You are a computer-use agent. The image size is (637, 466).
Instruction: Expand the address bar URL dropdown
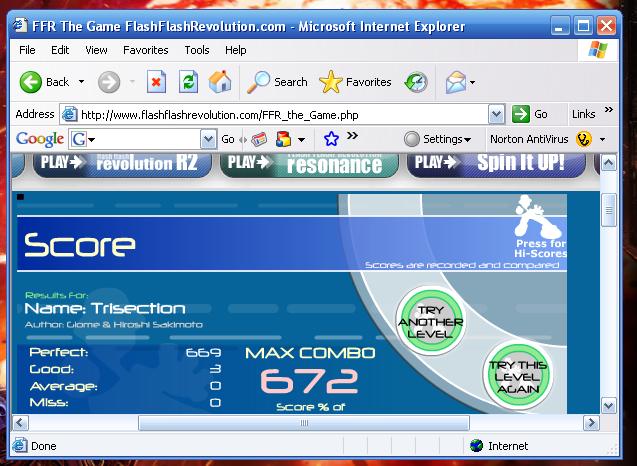pyautogui.click(x=496, y=115)
